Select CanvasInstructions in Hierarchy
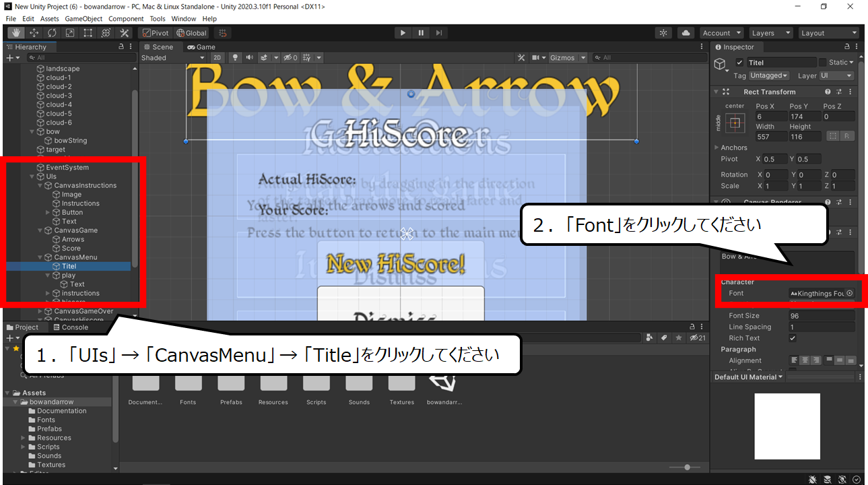 point(85,185)
